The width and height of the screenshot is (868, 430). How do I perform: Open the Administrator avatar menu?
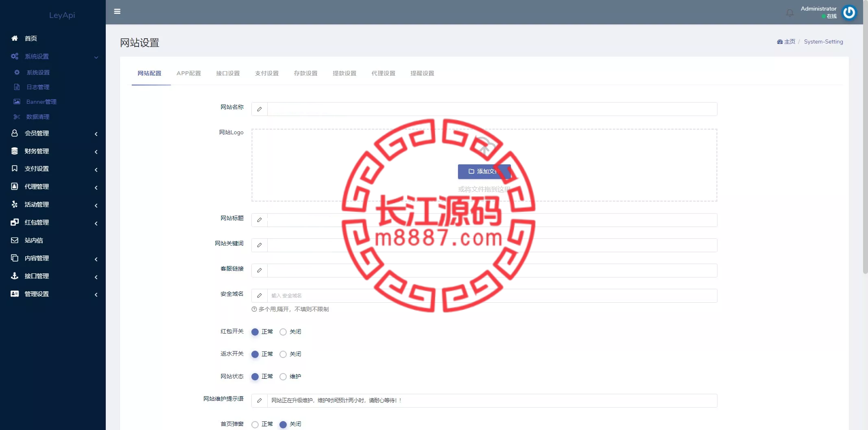pos(849,13)
